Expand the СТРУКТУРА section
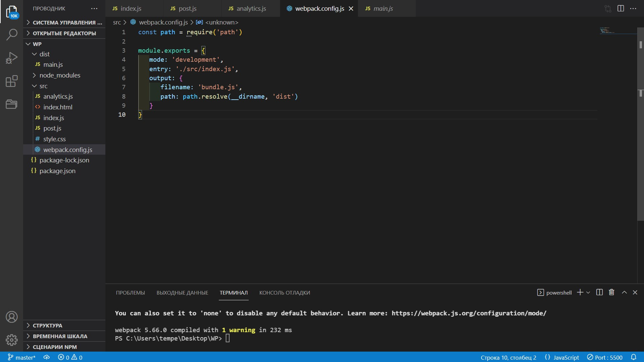The image size is (644, 362). (x=64, y=325)
